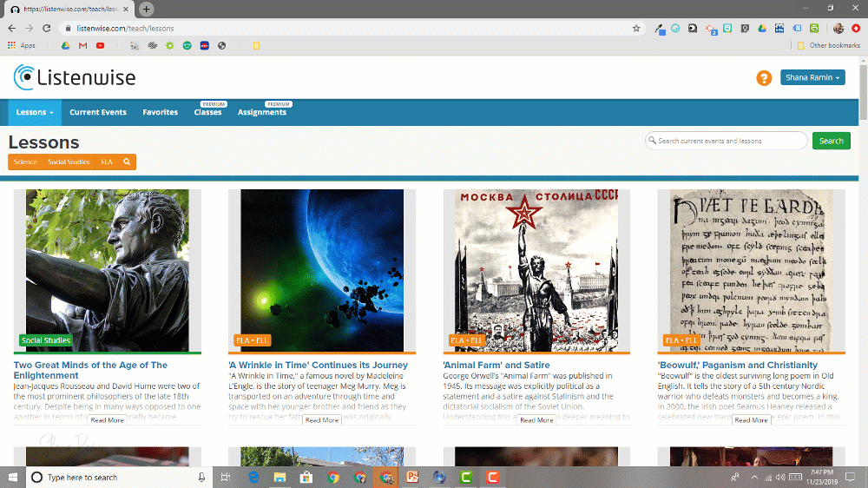Click the Google Drive extension icon
Screen dimensions: 868x488
coord(762,29)
